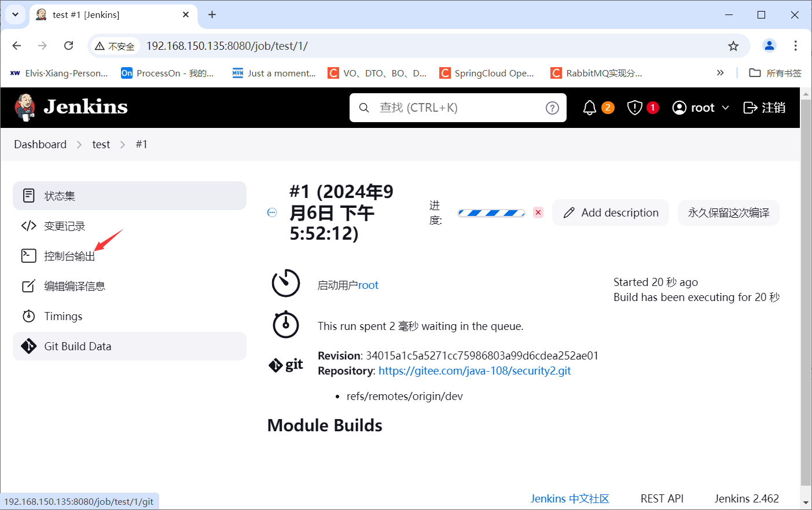The image size is (812, 510).
Task: Open 变更记录 in the sidebar
Action: (130, 226)
